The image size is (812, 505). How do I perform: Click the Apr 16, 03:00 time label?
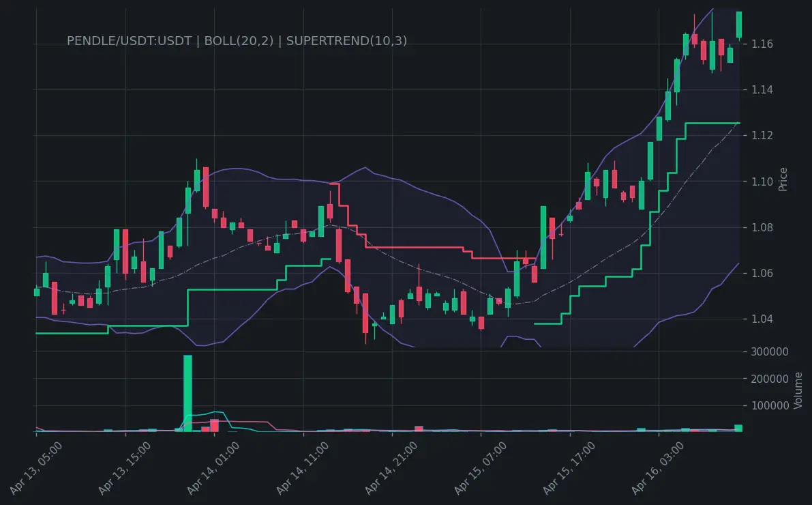point(658,468)
